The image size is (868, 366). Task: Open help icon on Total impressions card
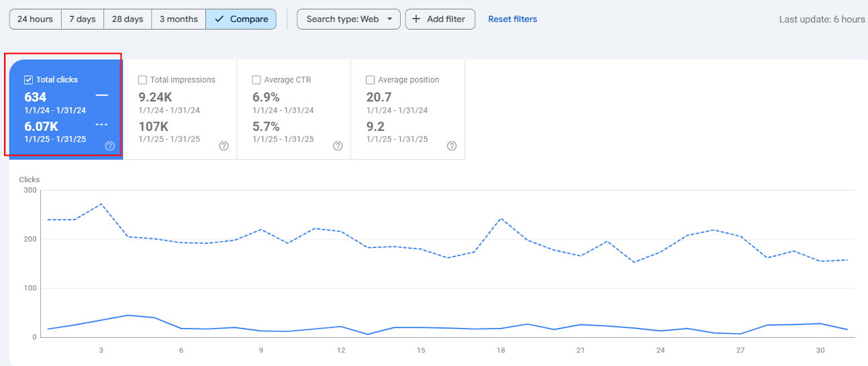coord(224,146)
